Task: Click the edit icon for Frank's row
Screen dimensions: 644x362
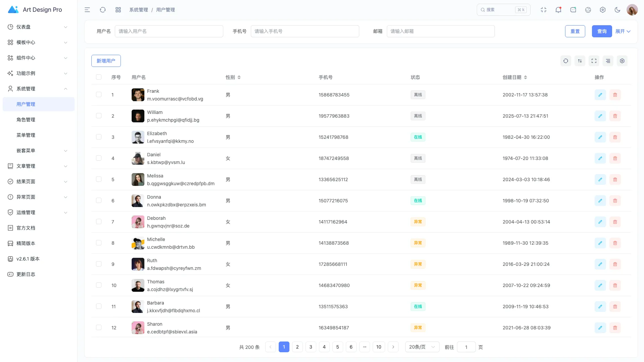Action: (600, 95)
